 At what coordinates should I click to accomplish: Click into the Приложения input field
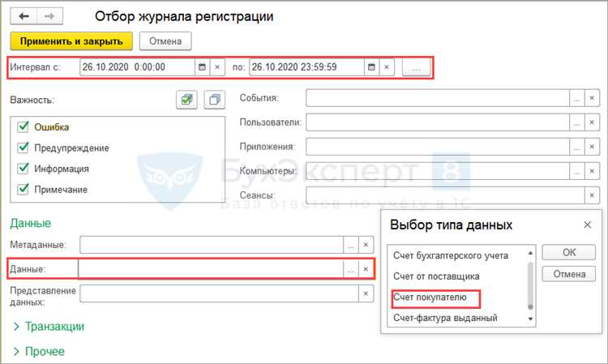(438, 147)
